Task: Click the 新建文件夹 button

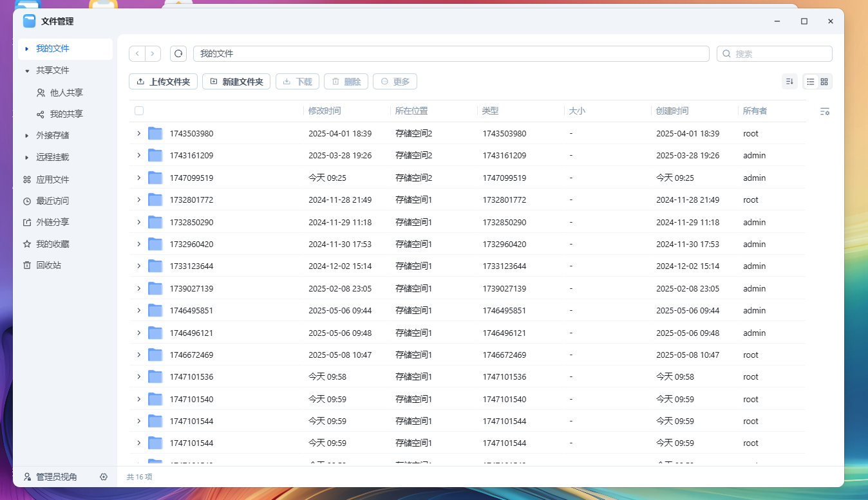Action: click(236, 82)
